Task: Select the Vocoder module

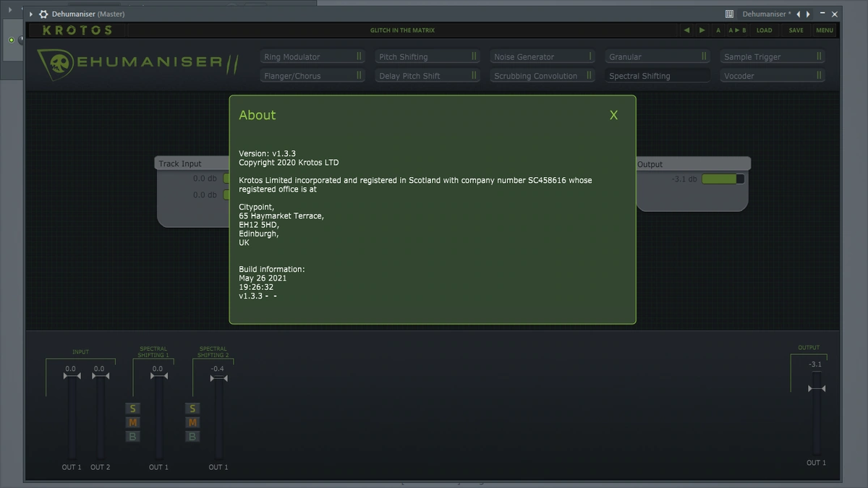Action: pyautogui.click(x=772, y=75)
